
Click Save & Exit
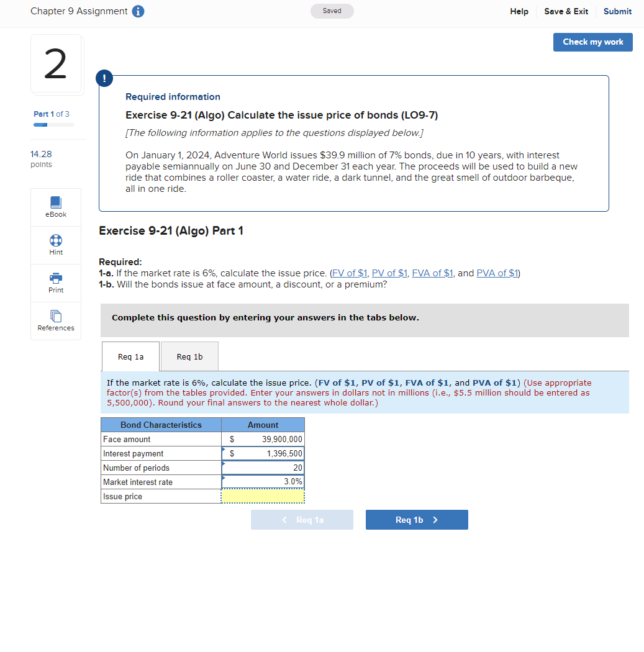565,11
